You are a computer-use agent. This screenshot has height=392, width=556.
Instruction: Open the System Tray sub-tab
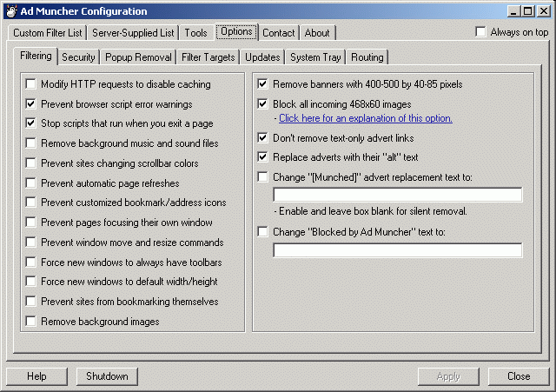[x=315, y=57]
